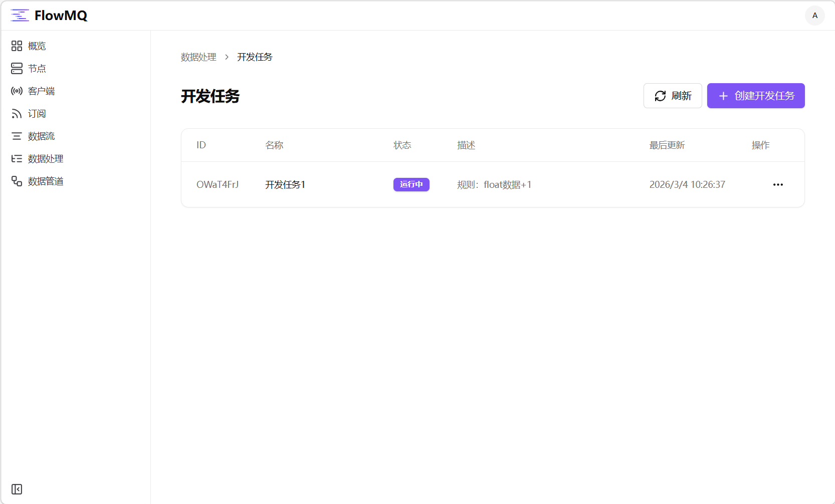Click the breadcrumb chevron separator
The image size is (835, 504).
(x=227, y=57)
